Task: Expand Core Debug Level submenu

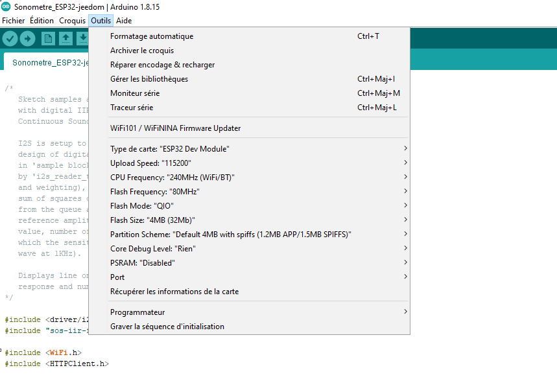Action: pos(250,249)
